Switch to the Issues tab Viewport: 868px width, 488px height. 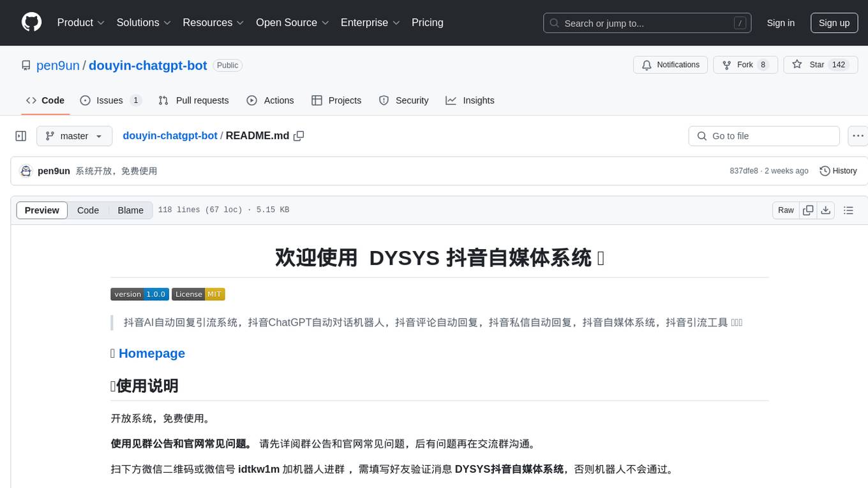(x=110, y=100)
